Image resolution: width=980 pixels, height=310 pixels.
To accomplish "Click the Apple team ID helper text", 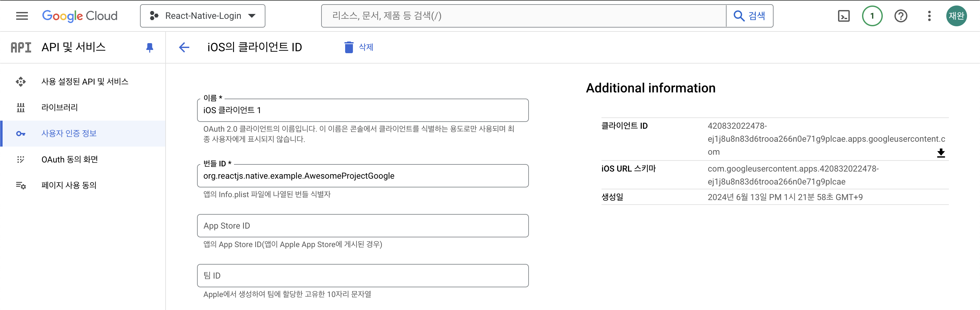I will click(287, 294).
